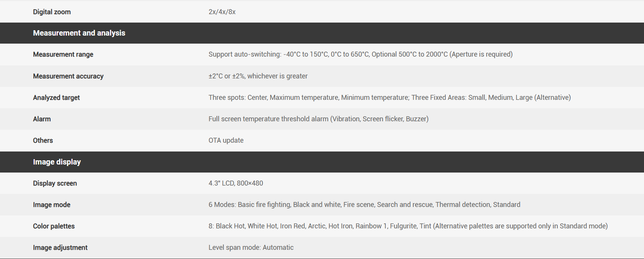Image resolution: width=644 pixels, height=259 pixels.
Task: Select the "Color palettes" label
Action: 53,226
